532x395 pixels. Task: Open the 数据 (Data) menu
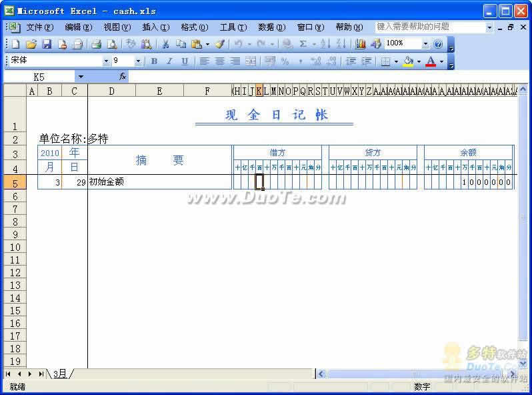271,27
